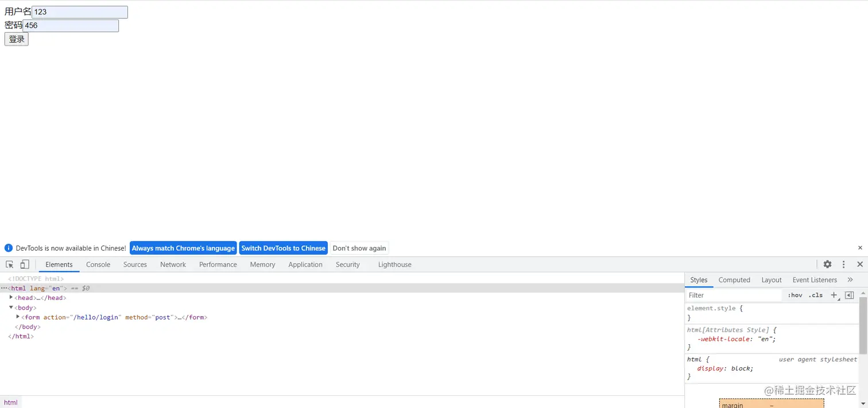Click the element.style rule block

[772, 313]
